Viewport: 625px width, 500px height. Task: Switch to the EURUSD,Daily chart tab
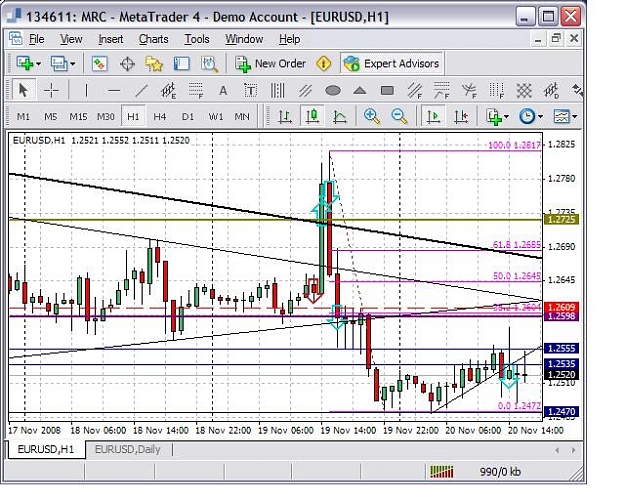(128, 450)
